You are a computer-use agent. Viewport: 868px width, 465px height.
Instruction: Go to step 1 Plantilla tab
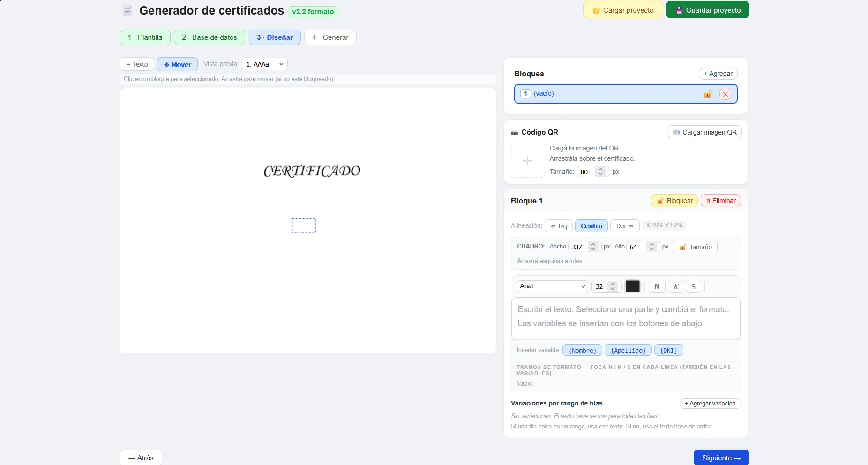[x=145, y=37]
